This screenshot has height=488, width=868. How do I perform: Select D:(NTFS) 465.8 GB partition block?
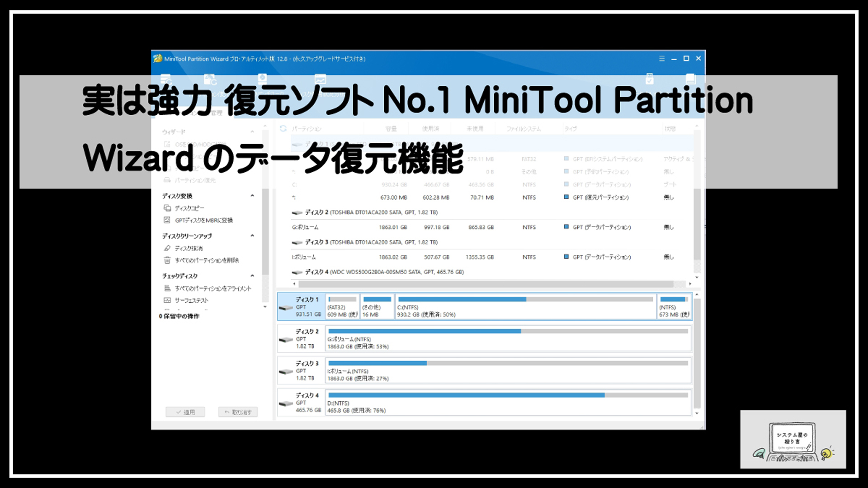[508, 403]
